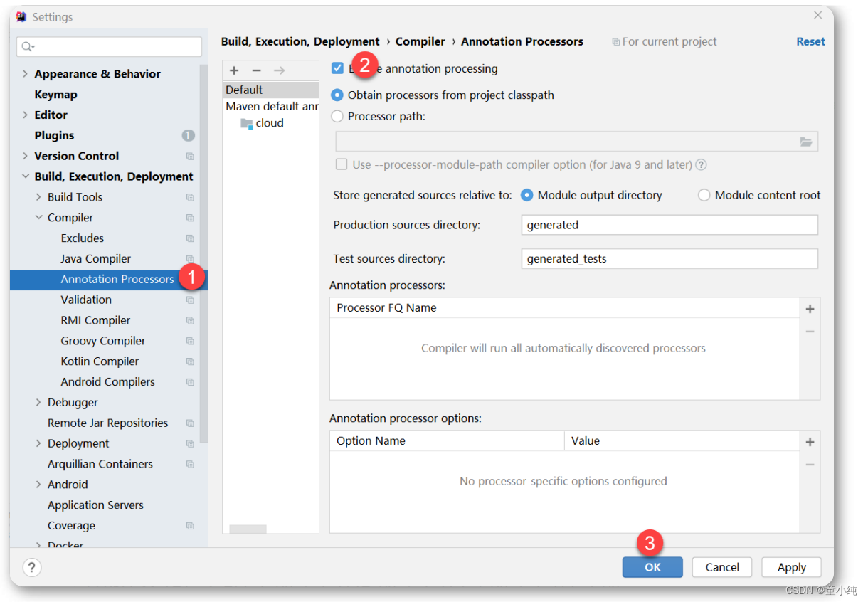Screen dimensions: 868x602
Task: Click the search magnifier icon in the settings search
Action: 27,47
